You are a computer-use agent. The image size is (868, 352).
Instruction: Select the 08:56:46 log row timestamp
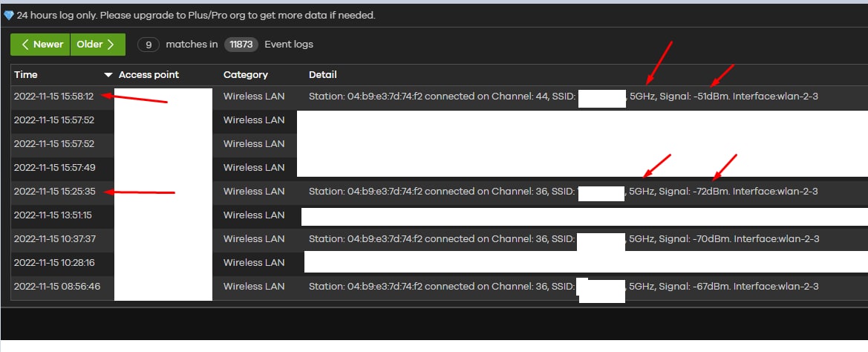(x=54, y=287)
